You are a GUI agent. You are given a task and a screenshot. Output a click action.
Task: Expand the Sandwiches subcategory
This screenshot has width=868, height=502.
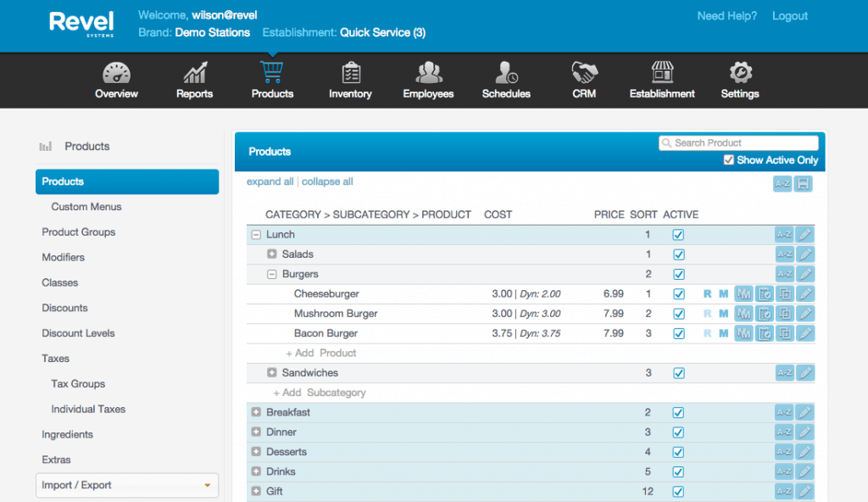(x=271, y=372)
